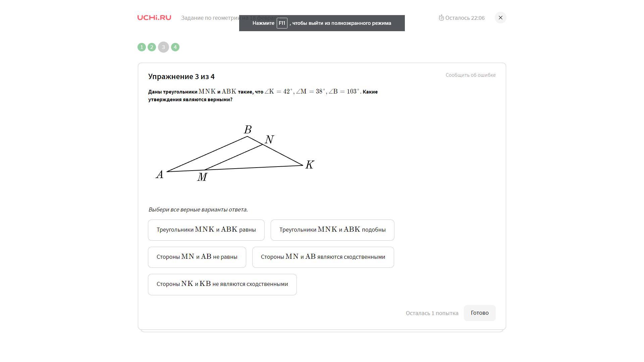Click the 'Задание по геометрии' title text
The width and height of the screenshot is (644, 362).
point(210,18)
